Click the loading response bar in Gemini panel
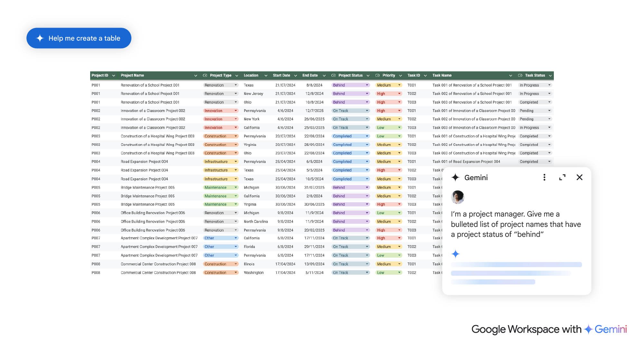Screen dimensions: 644x348 pos(516,265)
